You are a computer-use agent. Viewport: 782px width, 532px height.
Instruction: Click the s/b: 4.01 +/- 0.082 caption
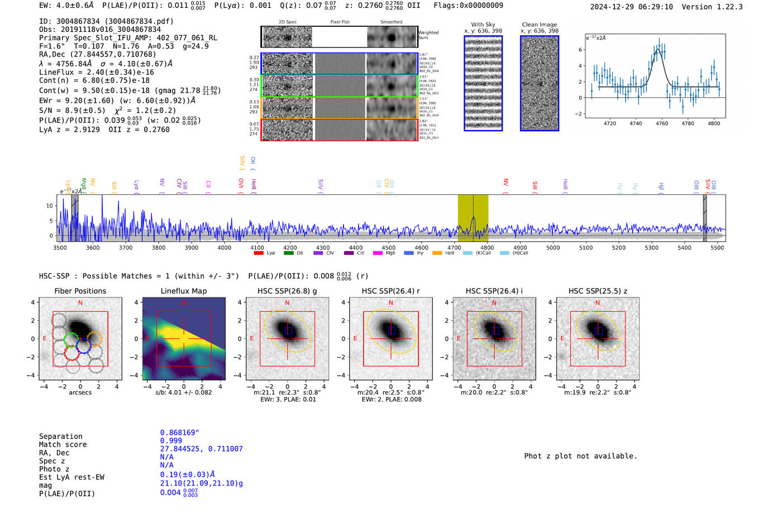pyautogui.click(x=184, y=392)
